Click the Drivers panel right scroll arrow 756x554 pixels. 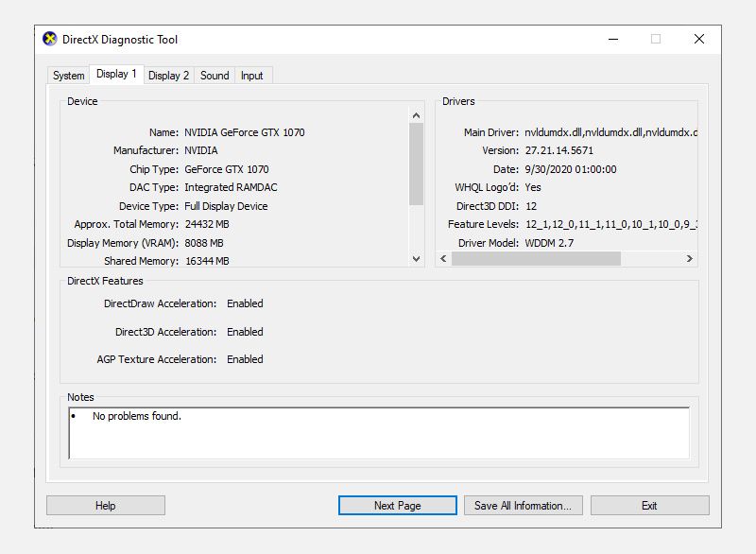[x=691, y=258]
